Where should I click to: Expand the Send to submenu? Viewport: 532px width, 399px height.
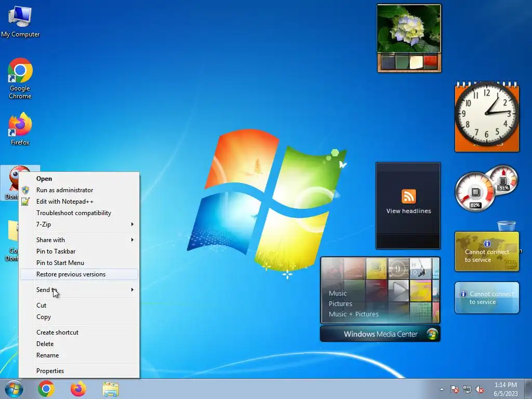(x=79, y=290)
